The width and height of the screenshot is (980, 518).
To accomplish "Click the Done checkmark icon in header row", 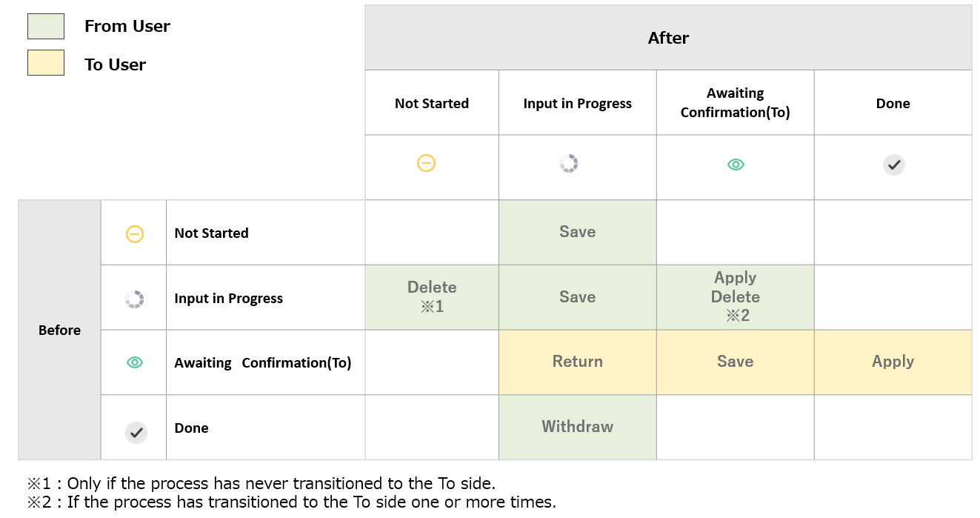I will click(894, 165).
